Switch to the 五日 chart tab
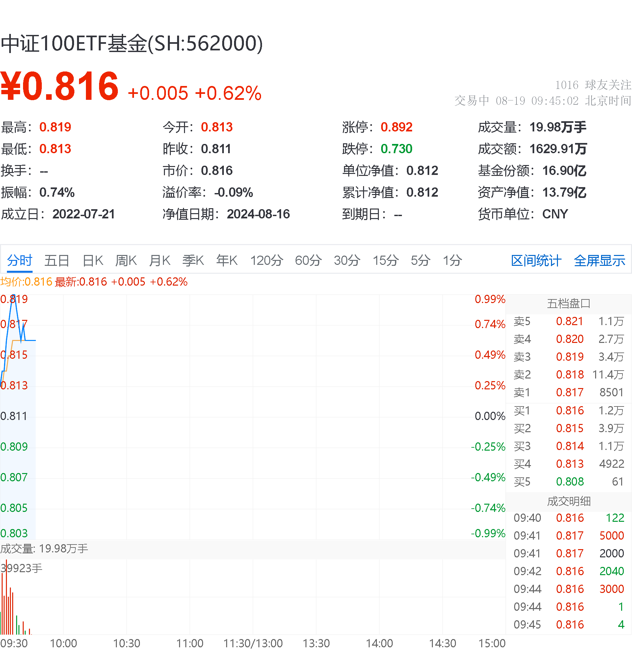This screenshot has height=672, width=632. (57, 261)
